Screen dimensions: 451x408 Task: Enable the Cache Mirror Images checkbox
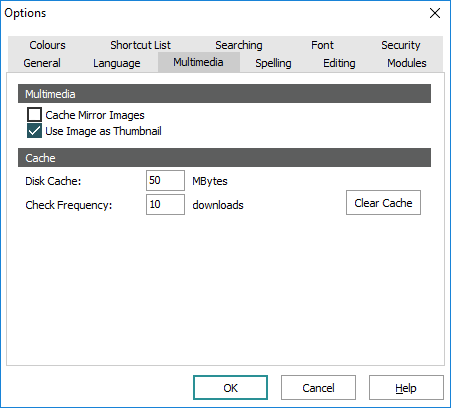pos(34,115)
